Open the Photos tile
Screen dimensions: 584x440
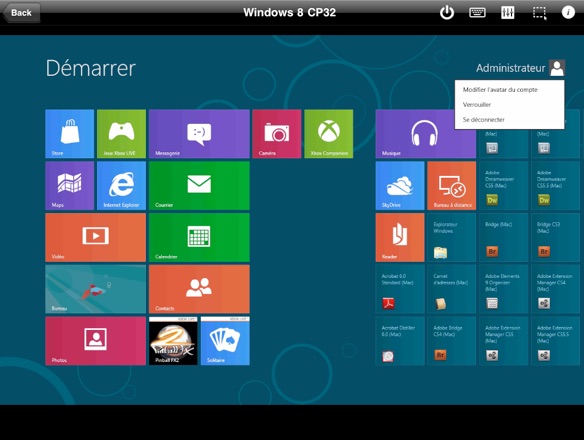96,341
